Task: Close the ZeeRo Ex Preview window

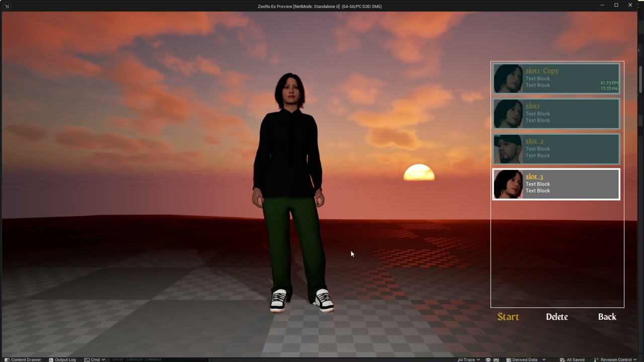Action: (x=630, y=5)
